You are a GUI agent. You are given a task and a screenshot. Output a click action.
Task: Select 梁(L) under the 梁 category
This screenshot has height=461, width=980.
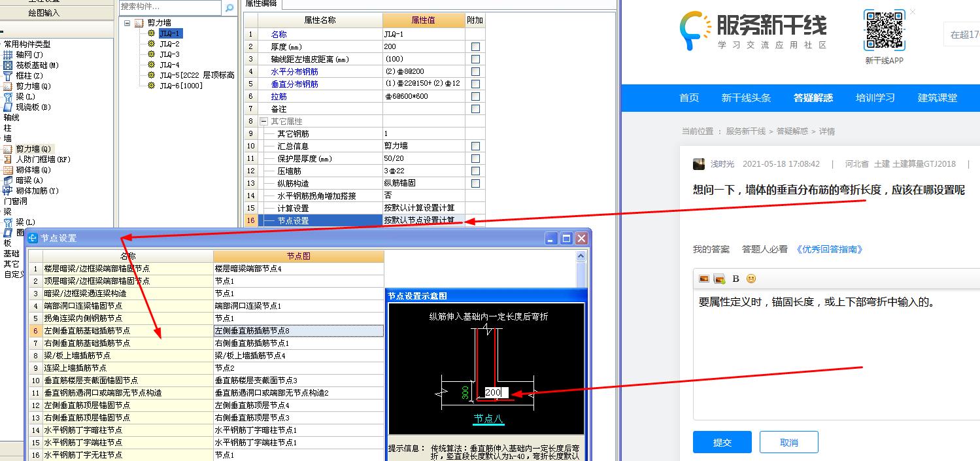(x=19, y=222)
